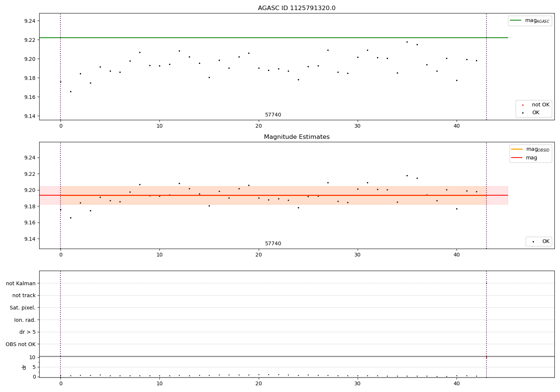Click the dr axis tick value 5
The height and width of the screenshot is (392, 560).
click(34, 367)
